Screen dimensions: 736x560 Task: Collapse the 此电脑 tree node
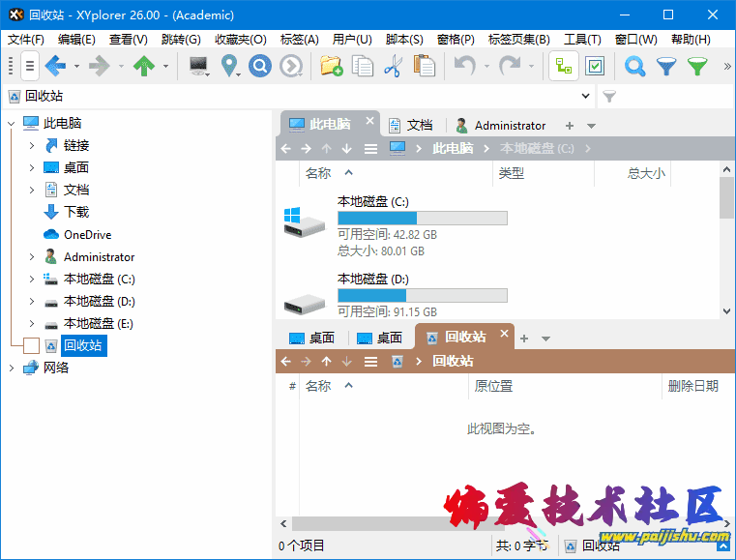[12, 124]
